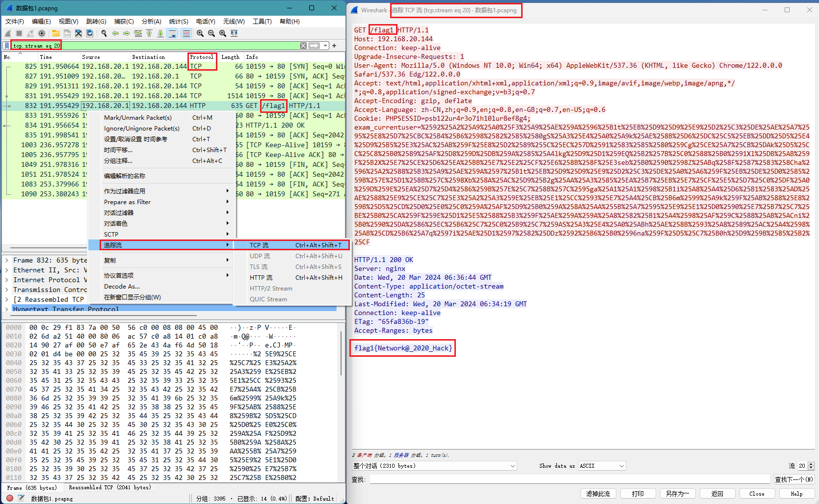Click the stop capture square icon
This screenshot has height=504, width=819.
click(x=19, y=33)
